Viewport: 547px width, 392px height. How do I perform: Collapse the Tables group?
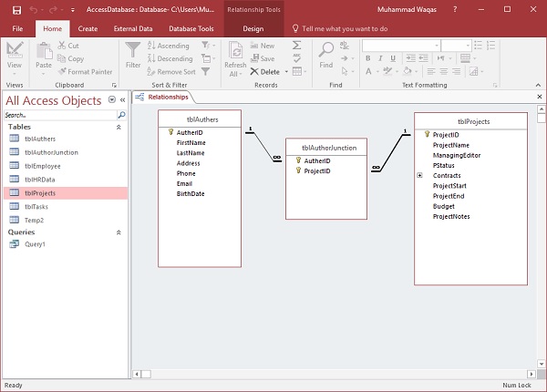(118, 127)
